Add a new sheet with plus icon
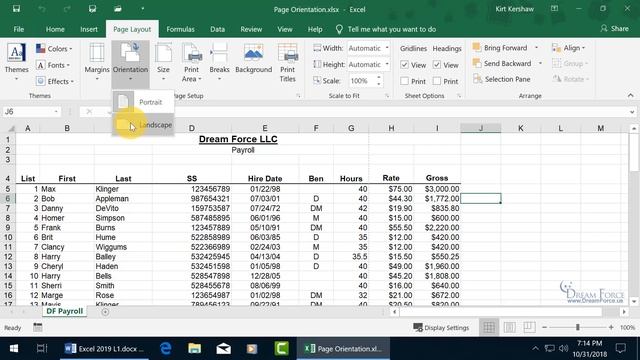 click(105, 312)
